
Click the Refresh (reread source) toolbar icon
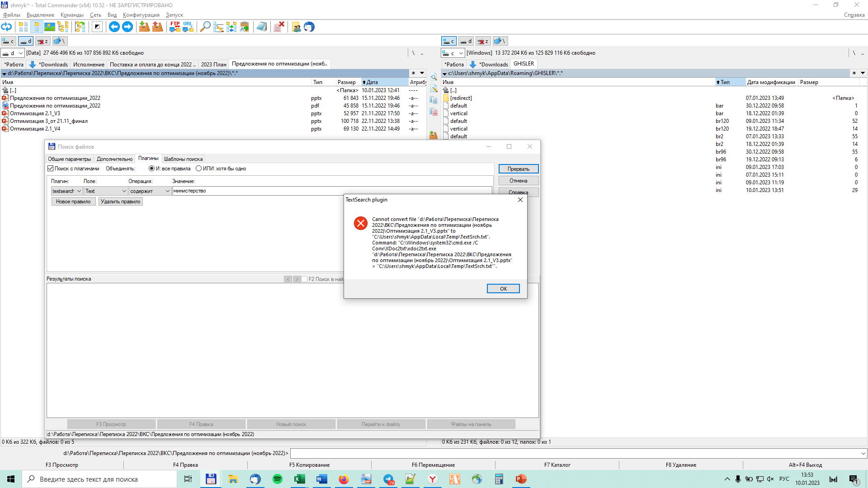pos(6,27)
